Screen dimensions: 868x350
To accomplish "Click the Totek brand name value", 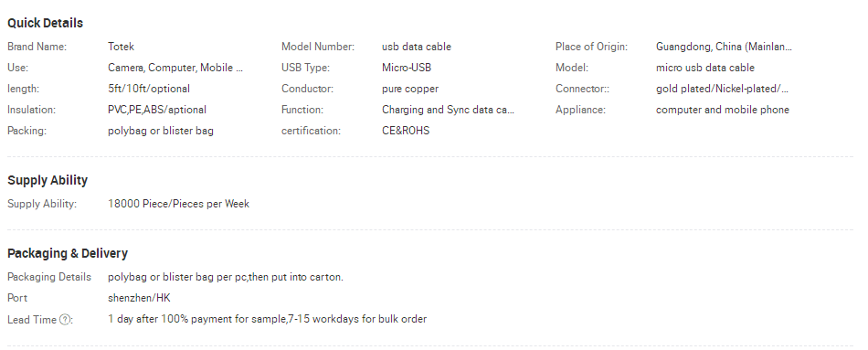I will [x=121, y=47].
